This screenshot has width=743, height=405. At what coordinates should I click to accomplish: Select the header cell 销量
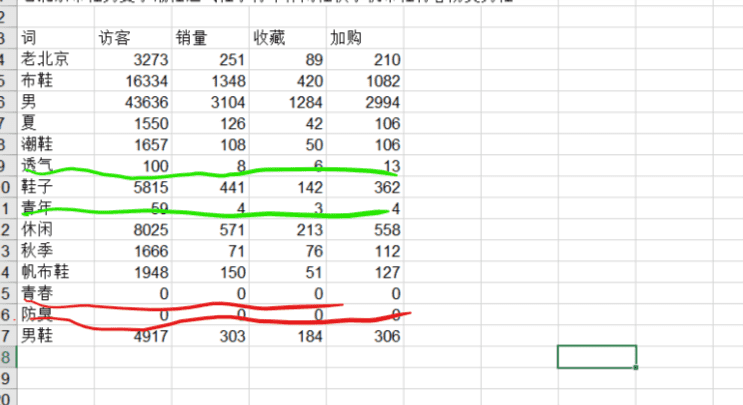[210, 38]
